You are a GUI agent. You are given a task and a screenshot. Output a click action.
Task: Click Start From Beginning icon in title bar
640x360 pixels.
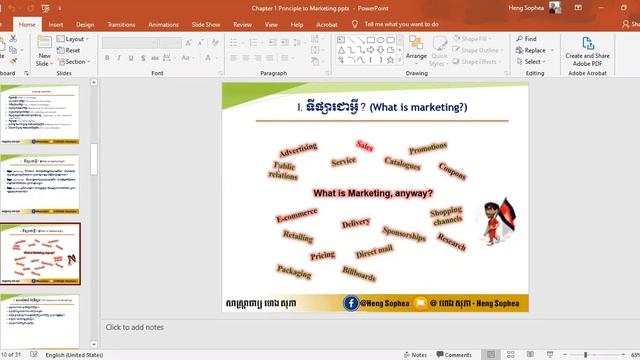[x=46, y=8]
